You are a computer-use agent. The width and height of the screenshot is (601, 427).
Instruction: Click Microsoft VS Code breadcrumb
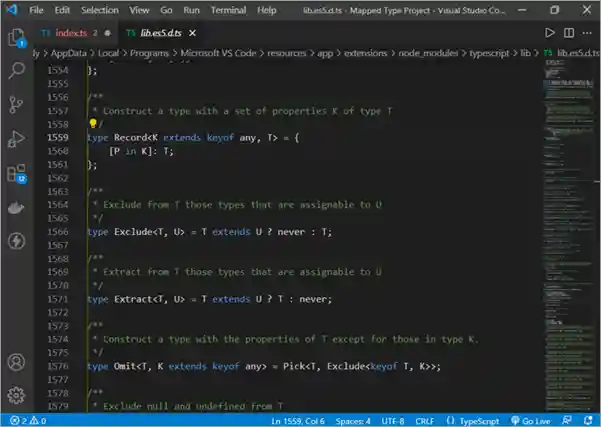[218, 53]
